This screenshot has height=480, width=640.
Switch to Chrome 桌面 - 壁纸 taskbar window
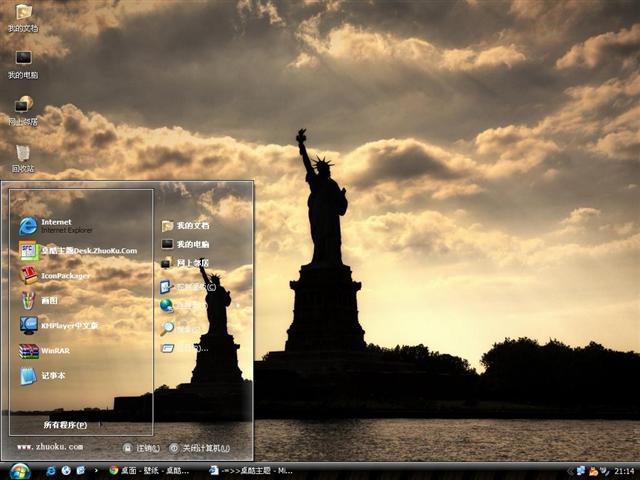pyautogui.click(x=149, y=471)
